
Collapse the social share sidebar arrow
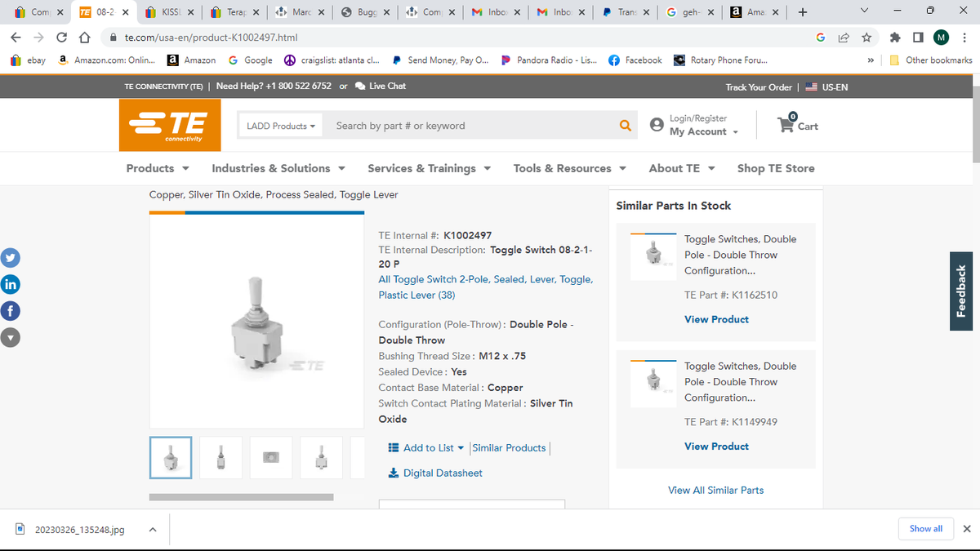10,336
